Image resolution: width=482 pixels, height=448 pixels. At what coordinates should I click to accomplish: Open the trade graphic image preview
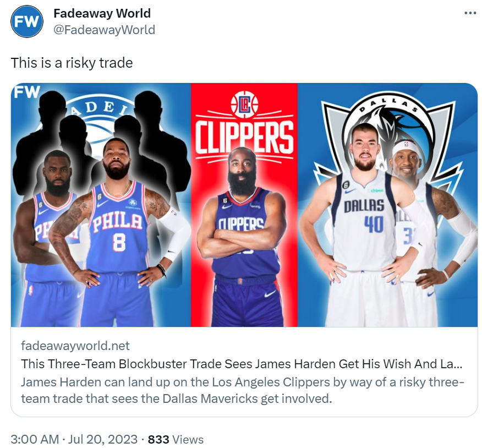[x=244, y=205]
